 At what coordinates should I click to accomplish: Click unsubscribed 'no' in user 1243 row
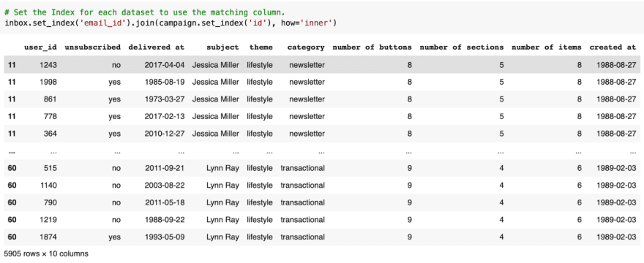pos(116,65)
